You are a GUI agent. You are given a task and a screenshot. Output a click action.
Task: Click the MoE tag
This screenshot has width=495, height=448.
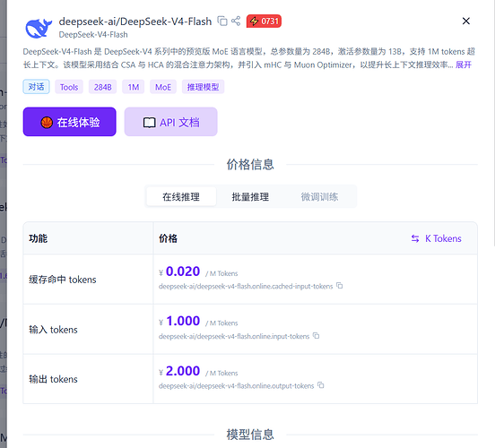[163, 87]
